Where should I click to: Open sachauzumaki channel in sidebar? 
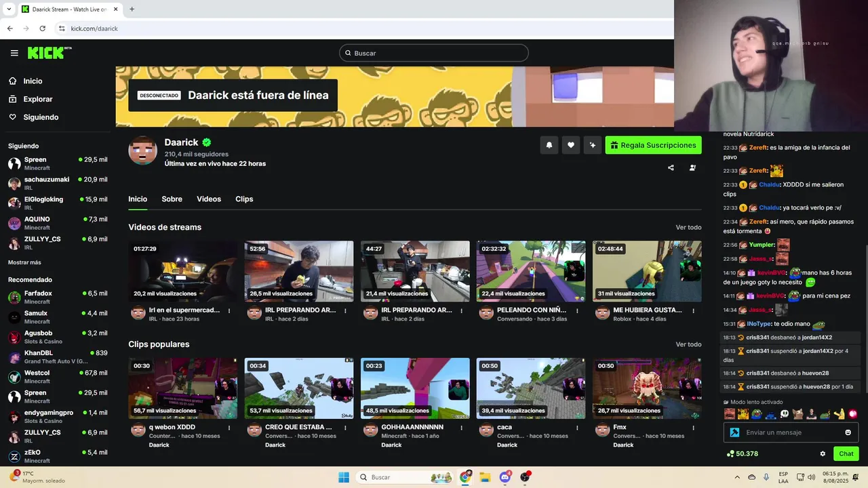(57, 183)
